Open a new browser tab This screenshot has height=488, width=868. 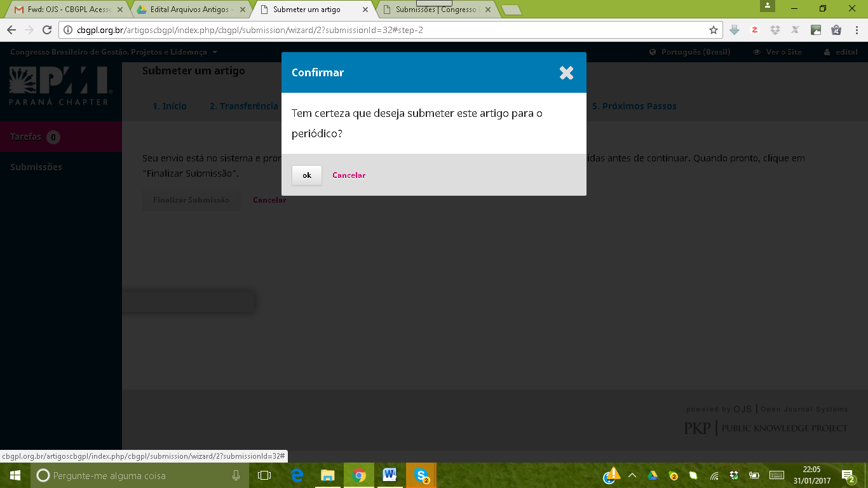511,10
